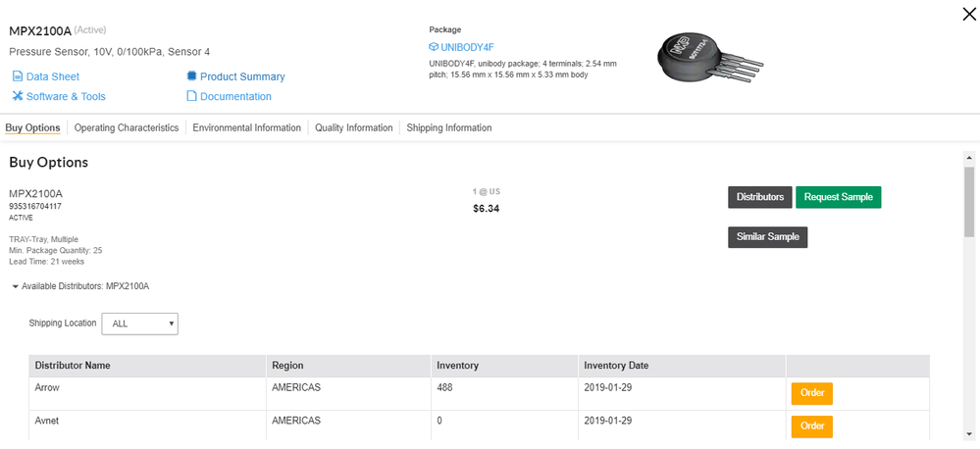Click the scrollbar down arrow
This screenshot has width=980, height=449.
[969, 434]
